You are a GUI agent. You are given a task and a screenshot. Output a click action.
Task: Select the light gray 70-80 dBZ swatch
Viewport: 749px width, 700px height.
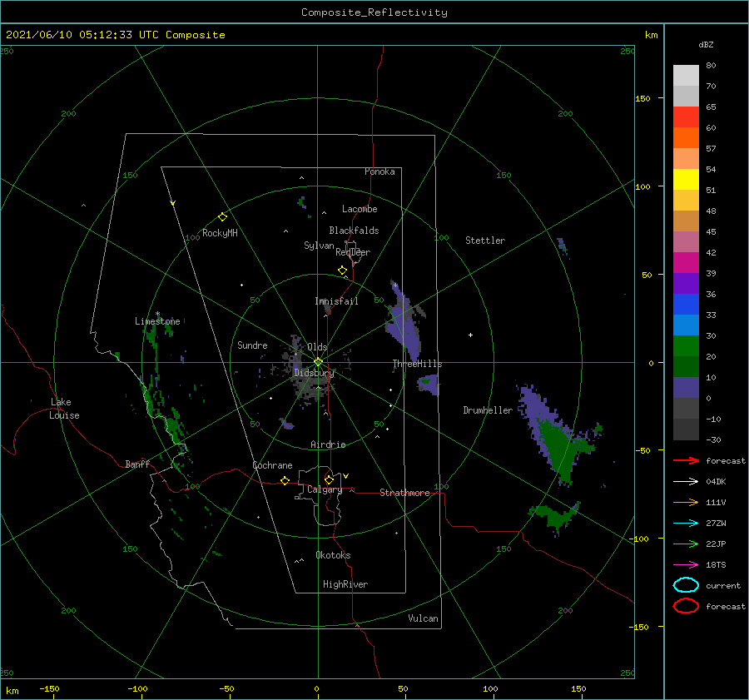(x=686, y=76)
